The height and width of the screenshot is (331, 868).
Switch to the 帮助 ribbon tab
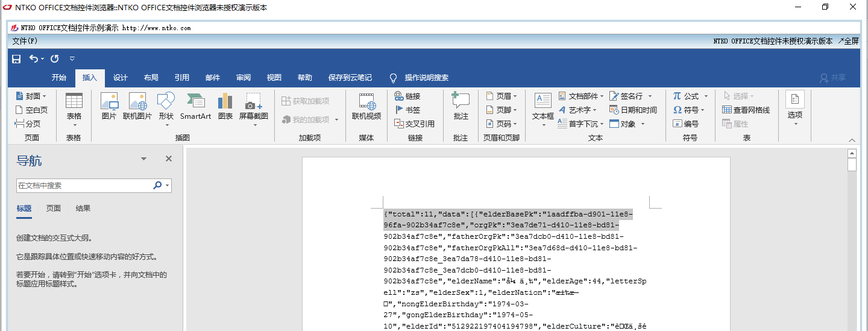tap(305, 78)
